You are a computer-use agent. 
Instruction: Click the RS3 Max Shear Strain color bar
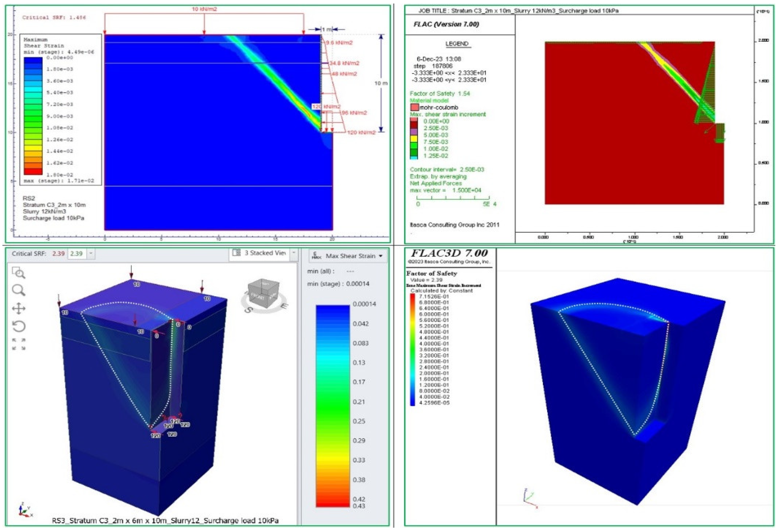pyautogui.click(x=333, y=406)
